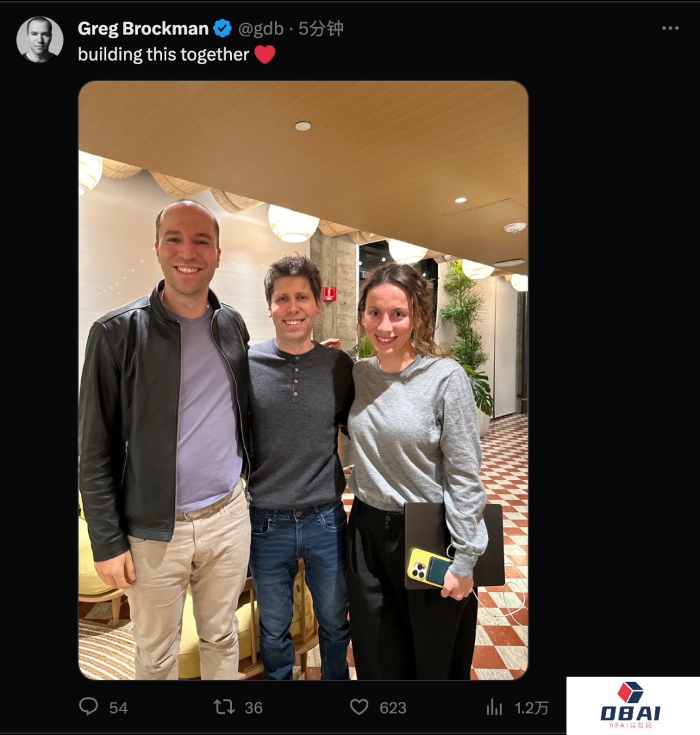Open the tweet via the 5分钟 timestamp
This screenshot has width=700, height=735.
coord(321,29)
